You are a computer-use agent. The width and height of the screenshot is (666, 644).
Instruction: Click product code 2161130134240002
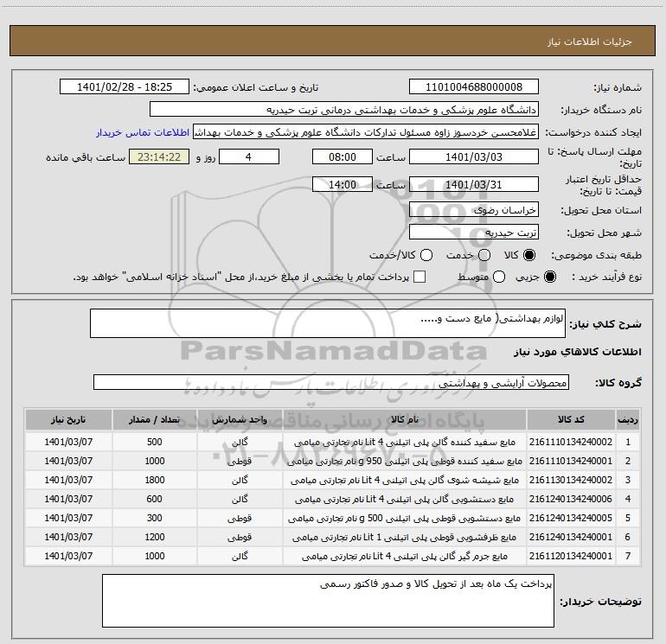[571, 480]
